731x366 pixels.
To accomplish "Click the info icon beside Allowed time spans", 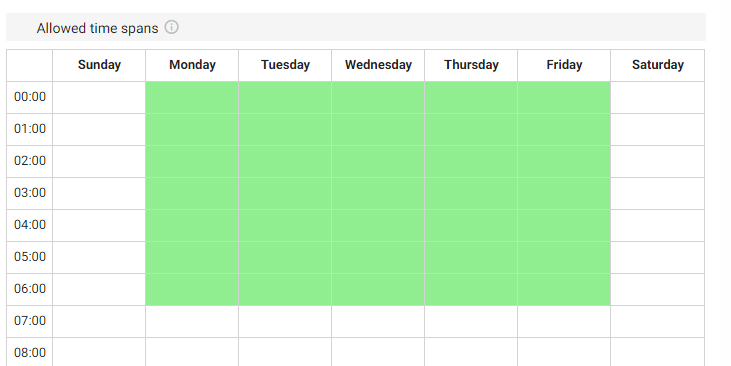I will [x=172, y=28].
